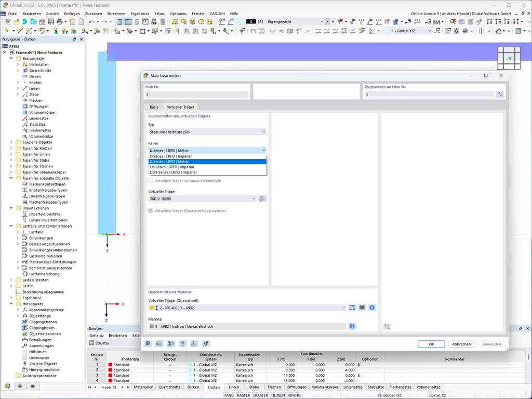Click the 'Zugewiesen an Linie Nr.' field
Screen dimensions: 532x399
[x=429, y=95]
